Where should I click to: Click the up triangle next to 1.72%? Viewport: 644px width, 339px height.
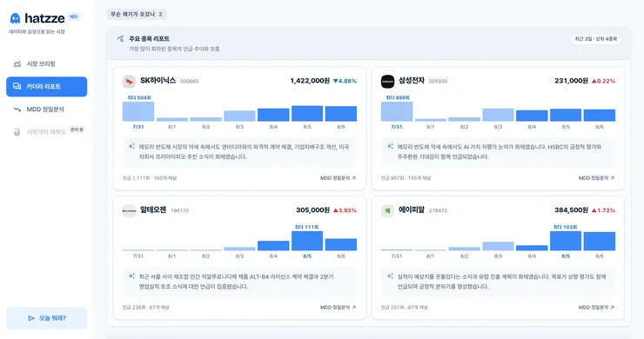[594, 210]
